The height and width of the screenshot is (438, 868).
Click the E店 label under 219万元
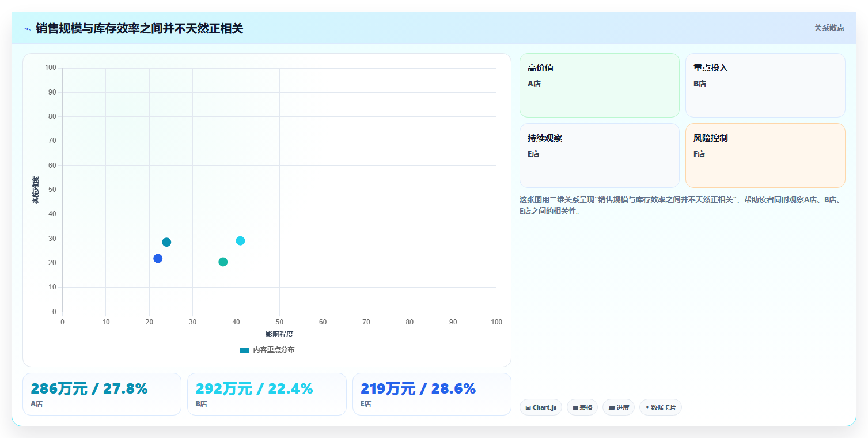tap(366, 404)
